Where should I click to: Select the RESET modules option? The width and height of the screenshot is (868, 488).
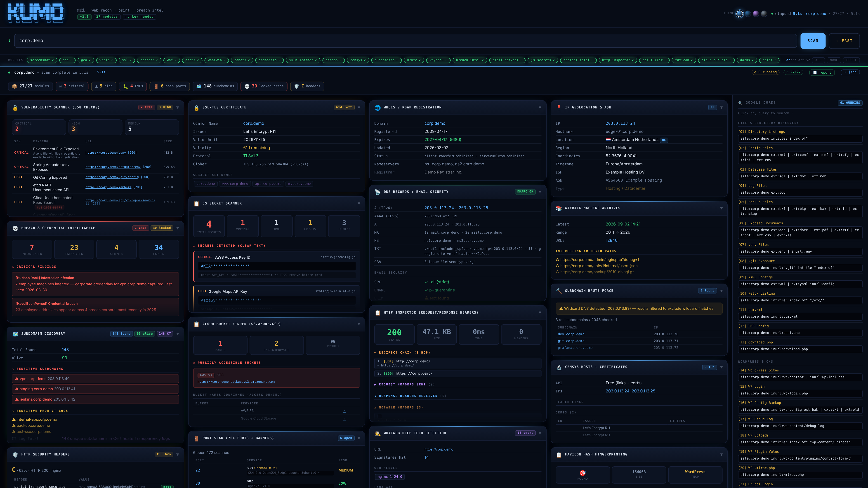pyautogui.click(x=851, y=60)
